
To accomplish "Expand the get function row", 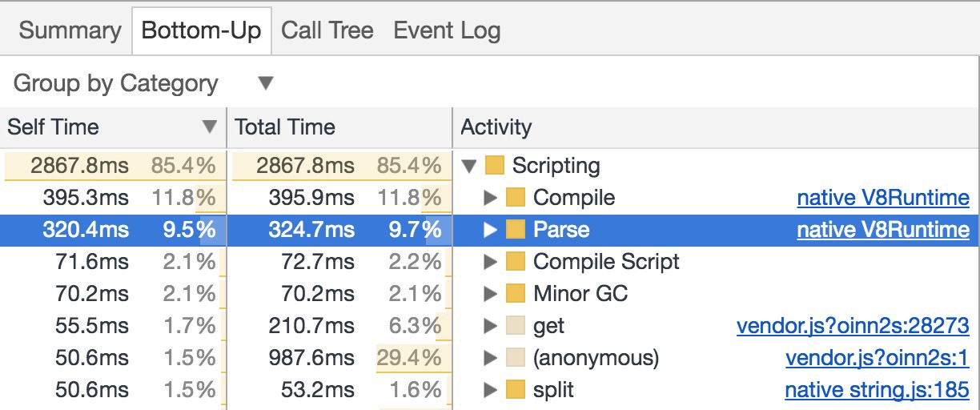I will pos(490,326).
